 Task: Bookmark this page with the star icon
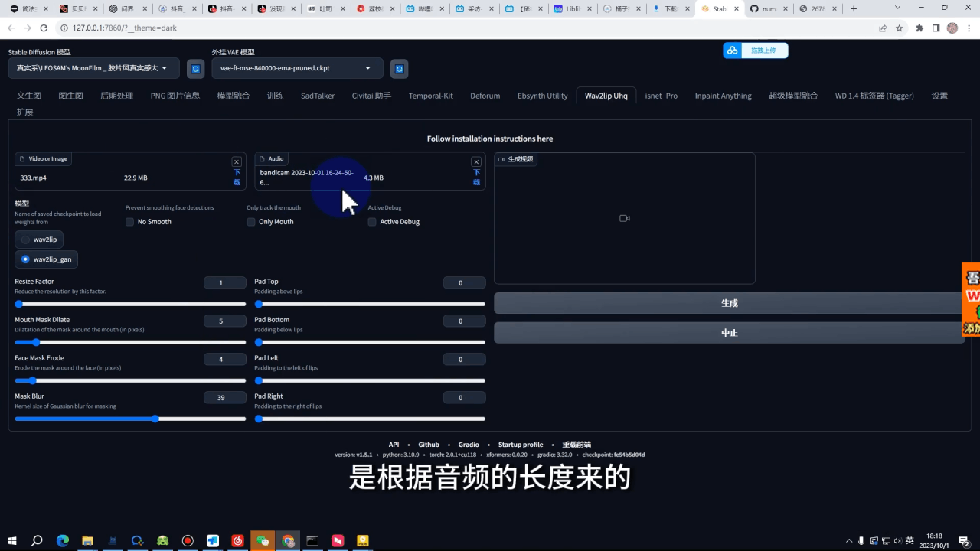point(900,28)
